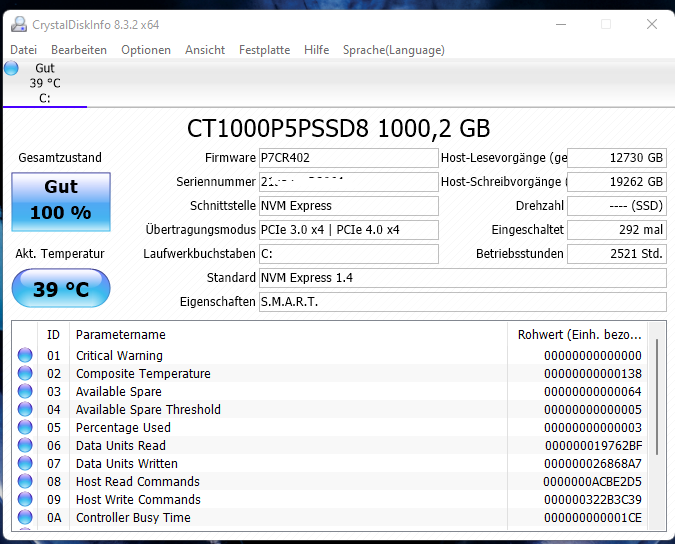Click the 39 °C temperature button
Viewport: 675px width, 544px height.
pyautogui.click(x=61, y=288)
